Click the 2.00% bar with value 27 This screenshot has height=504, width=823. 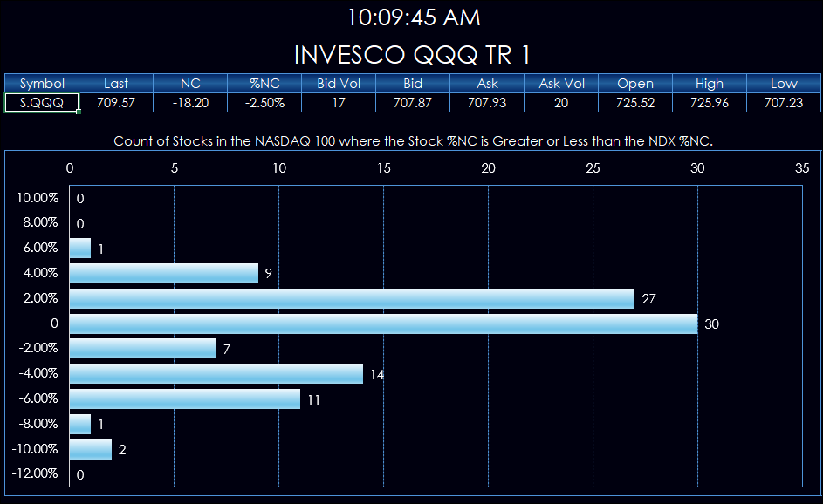click(352, 298)
